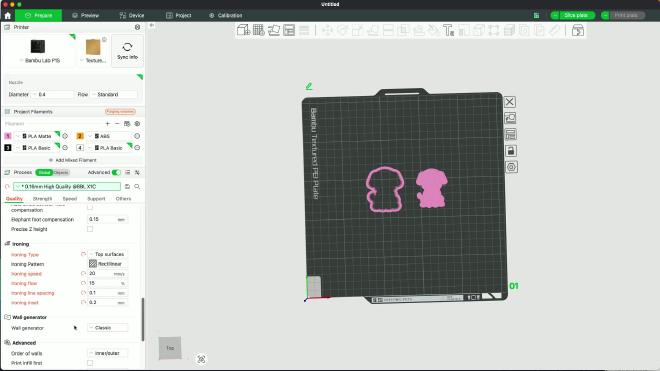Save the process preset icon
Image resolution: width=660 pixels, height=371 pixels.
pos(127,187)
